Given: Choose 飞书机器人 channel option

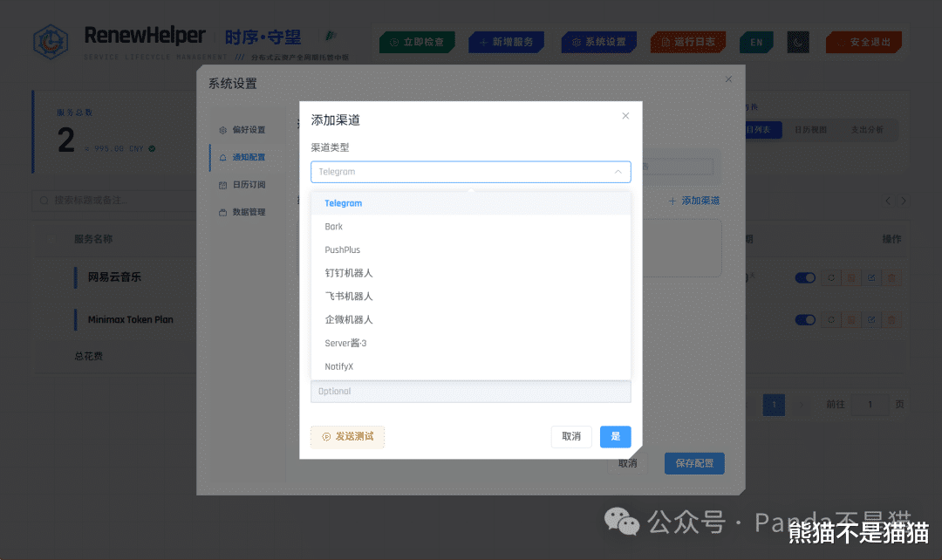Looking at the screenshot, I should click(470, 297).
